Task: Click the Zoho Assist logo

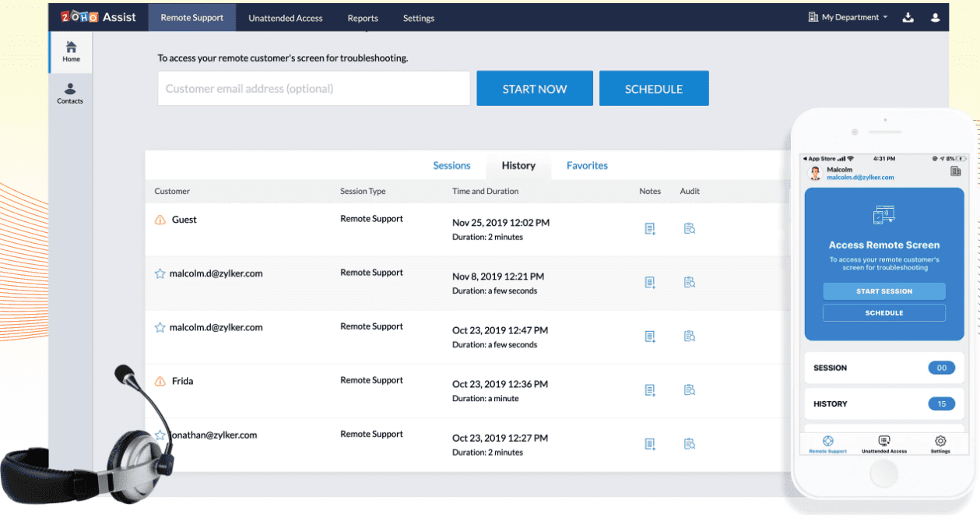Action: [x=98, y=17]
